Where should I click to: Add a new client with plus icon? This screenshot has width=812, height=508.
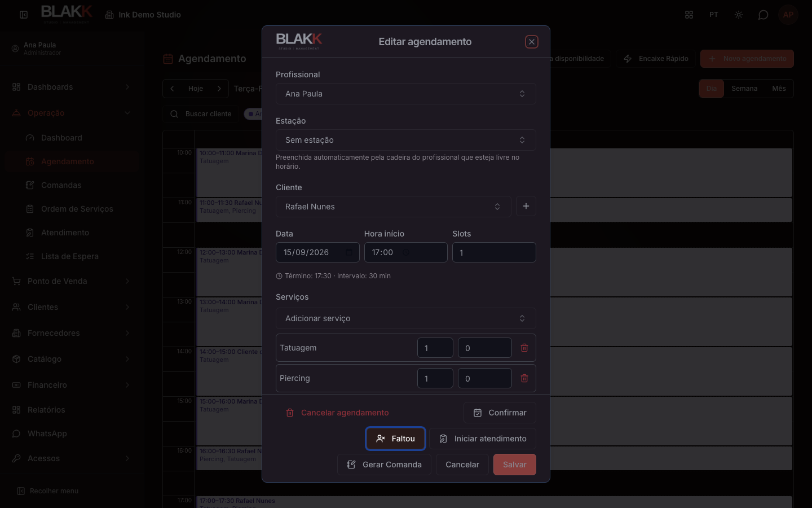(526, 206)
